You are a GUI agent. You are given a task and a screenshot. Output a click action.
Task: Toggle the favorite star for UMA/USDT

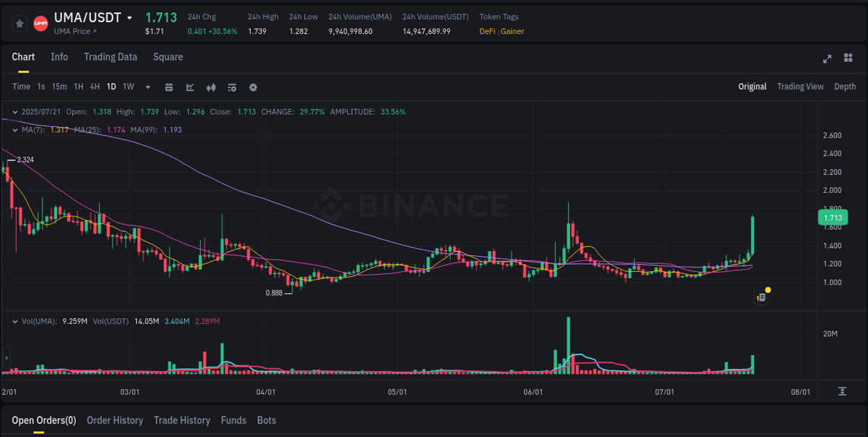[x=19, y=23]
